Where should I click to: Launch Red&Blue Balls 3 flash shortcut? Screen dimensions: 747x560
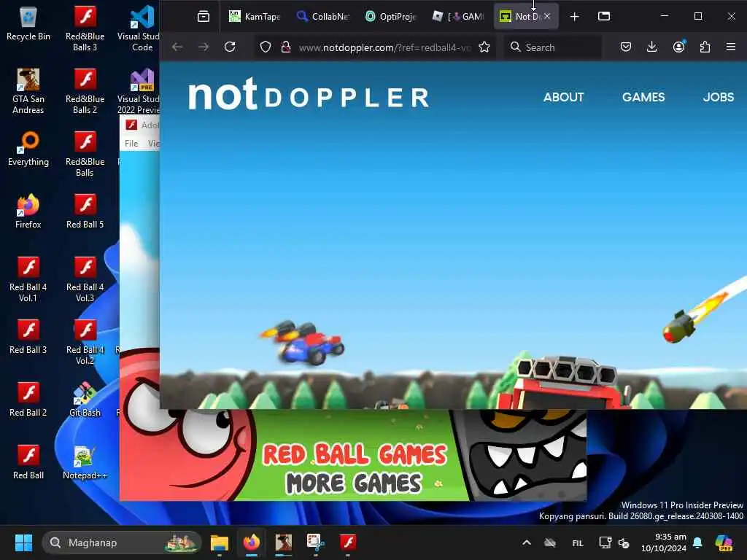85,28
